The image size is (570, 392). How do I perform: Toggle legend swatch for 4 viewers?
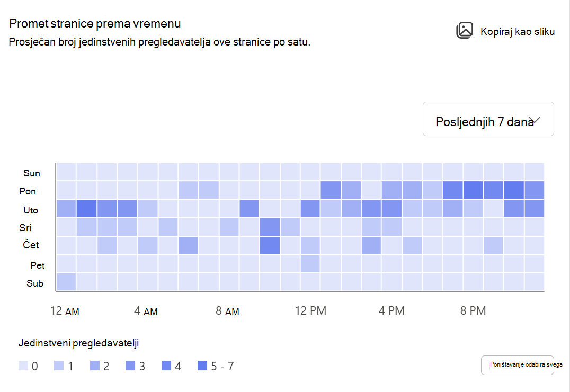click(x=166, y=366)
